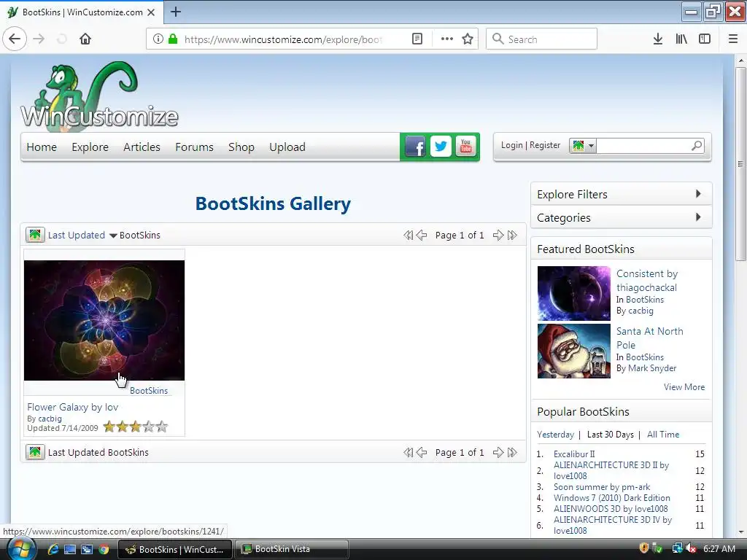
Task: Open the Shop menu item
Action: (x=241, y=147)
